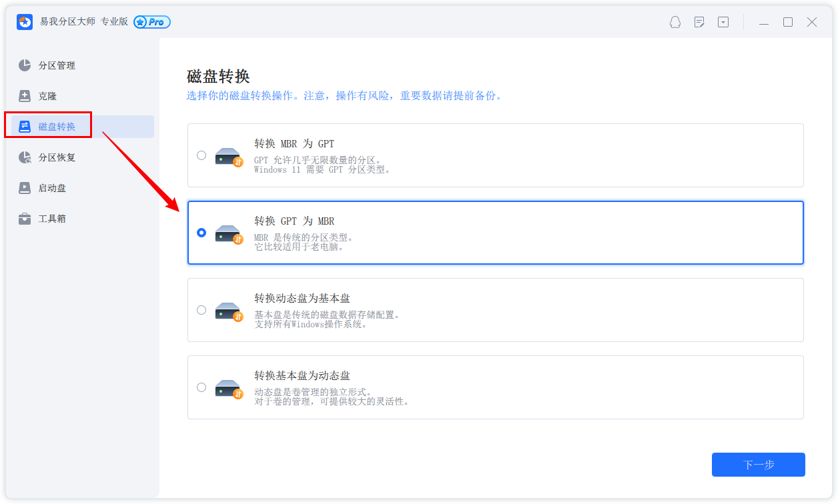Open the 磁盘转换 sidebar tab

coord(57,127)
